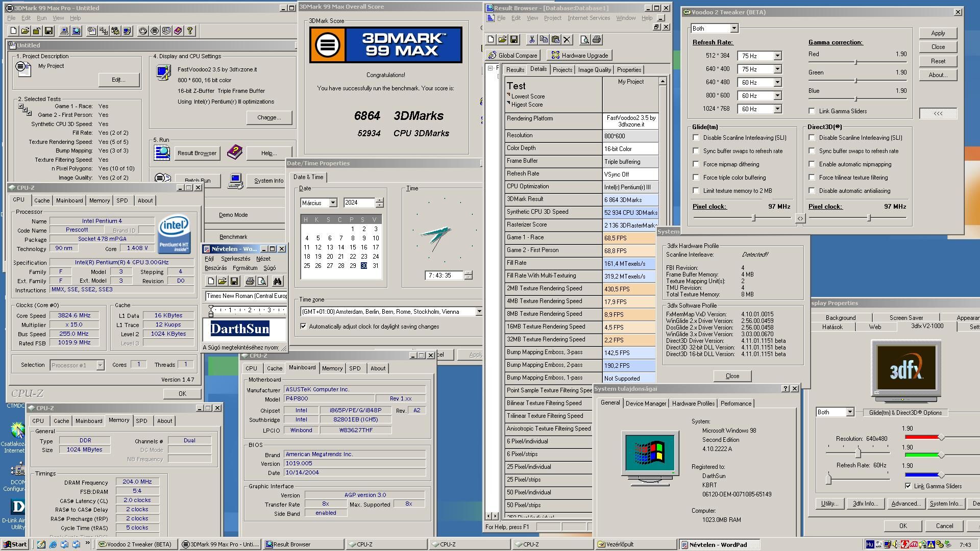Adjust Resolution slider in Display Properties
980x551 pixels.
858,453
